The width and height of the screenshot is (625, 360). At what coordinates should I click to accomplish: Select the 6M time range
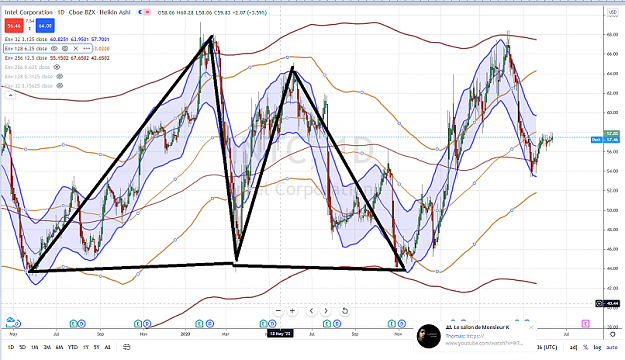click(x=59, y=347)
